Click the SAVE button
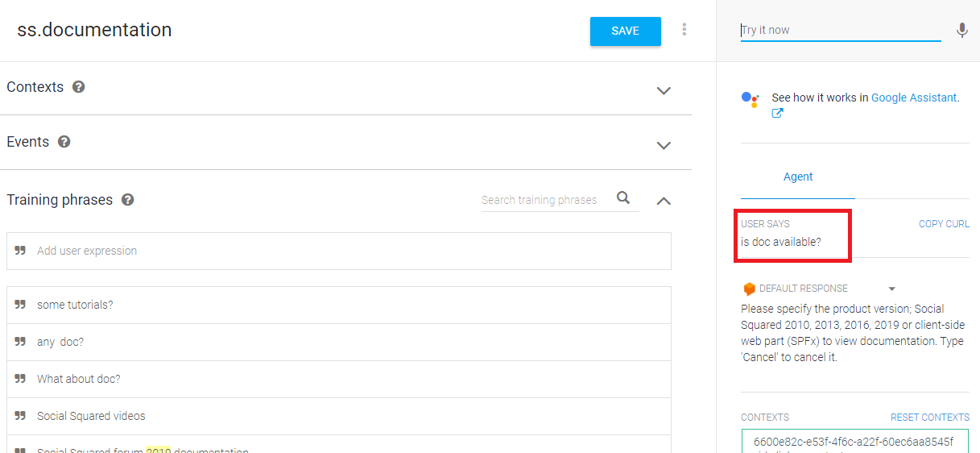The image size is (980, 453). click(x=625, y=31)
